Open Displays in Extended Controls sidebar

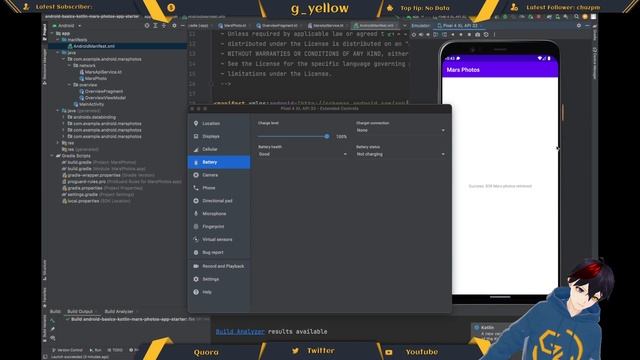pos(219,136)
